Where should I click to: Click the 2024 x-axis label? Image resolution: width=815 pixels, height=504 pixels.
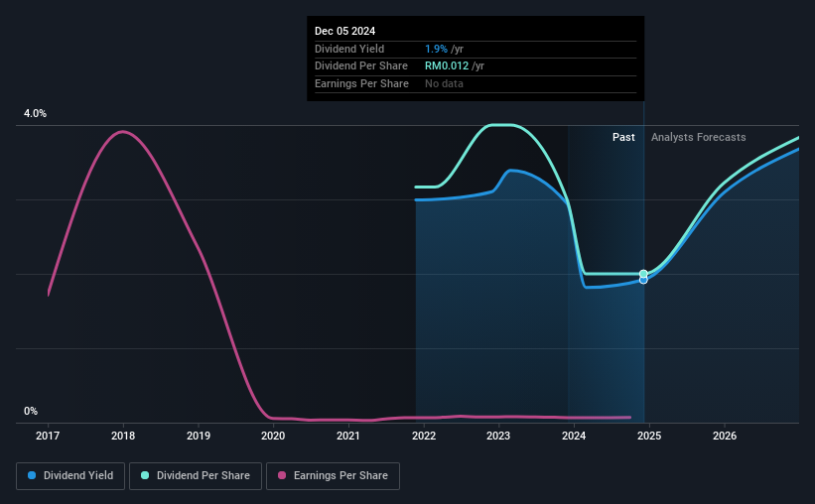[574, 436]
